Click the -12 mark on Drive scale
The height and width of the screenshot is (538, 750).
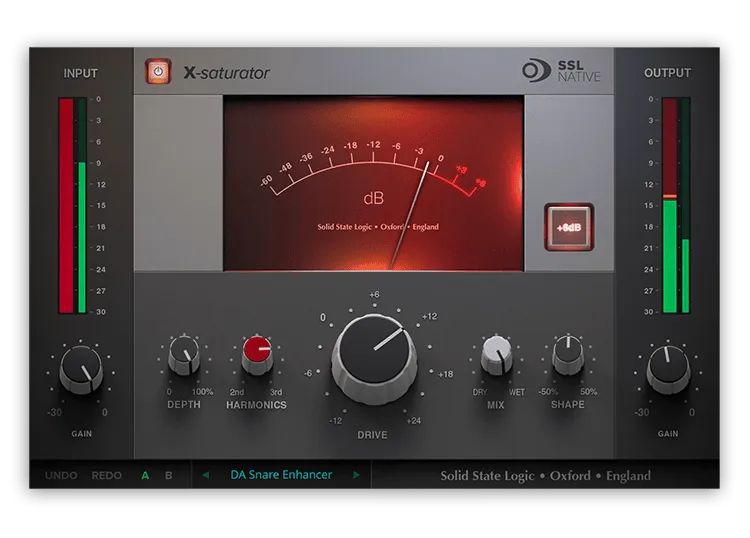[335, 421]
